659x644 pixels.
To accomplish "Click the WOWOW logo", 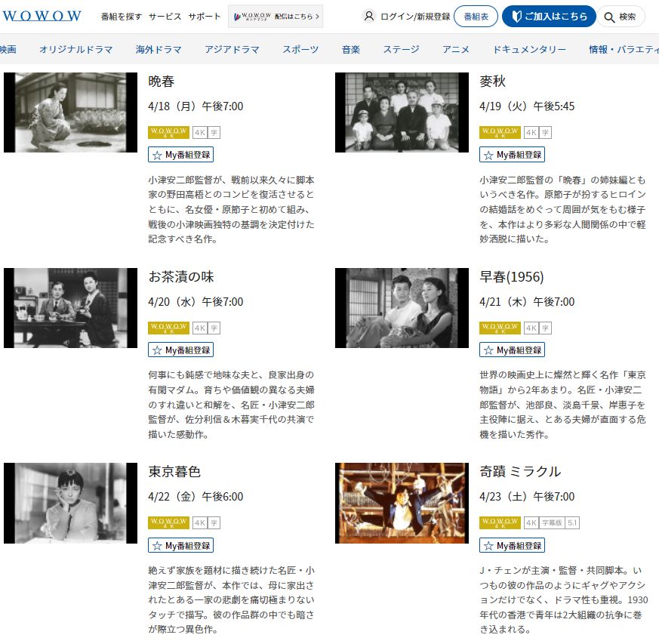I will pyautogui.click(x=42, y=16).
